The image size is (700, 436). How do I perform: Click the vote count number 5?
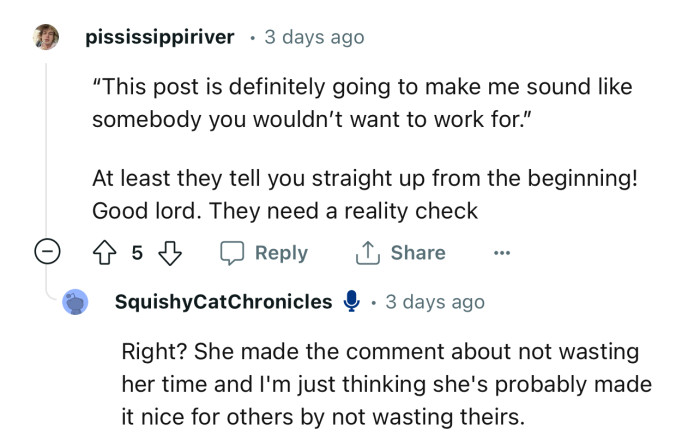click(x=137, y=253)
